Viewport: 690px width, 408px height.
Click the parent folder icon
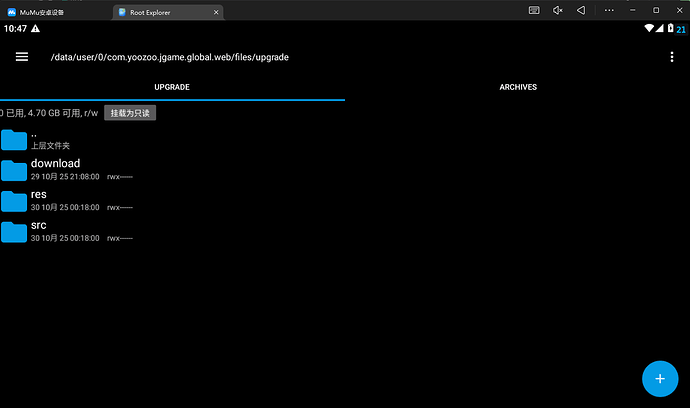click(14, 139)
